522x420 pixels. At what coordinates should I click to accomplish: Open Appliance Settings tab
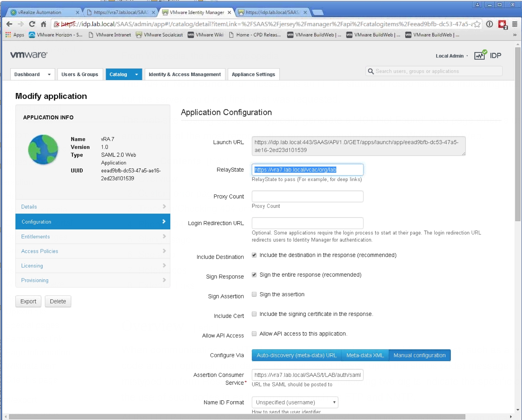click(x=253, y=74)
